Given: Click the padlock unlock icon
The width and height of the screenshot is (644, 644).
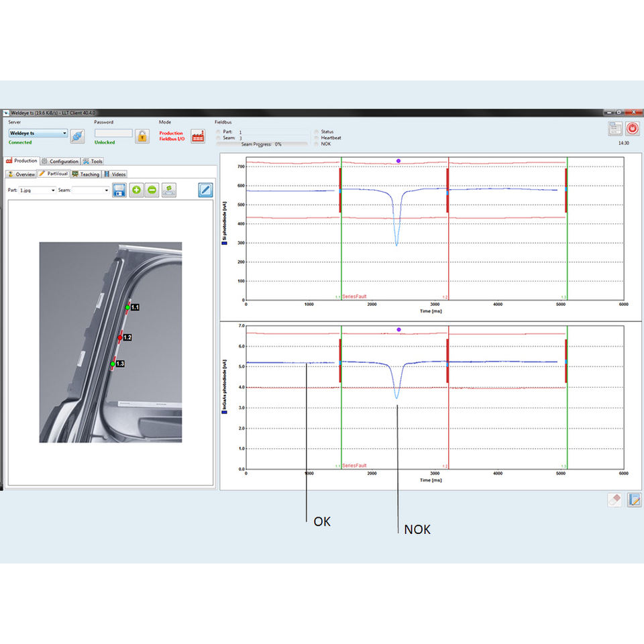Looking at the screenshot, I should [x=142, y=136].
